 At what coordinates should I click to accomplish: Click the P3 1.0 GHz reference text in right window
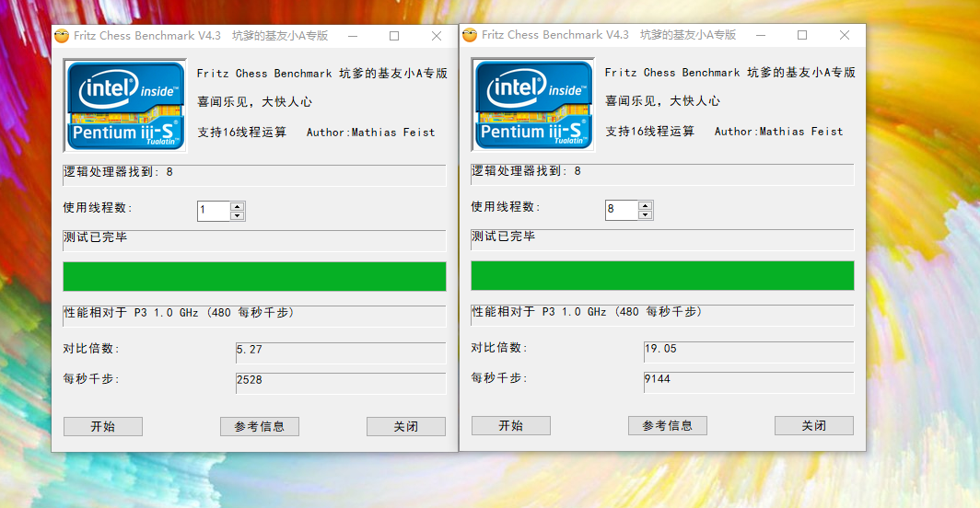tap(662, 315)
